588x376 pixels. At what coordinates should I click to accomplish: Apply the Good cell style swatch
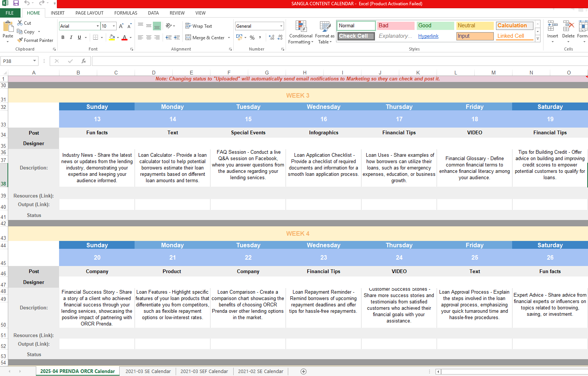point(435,25)
